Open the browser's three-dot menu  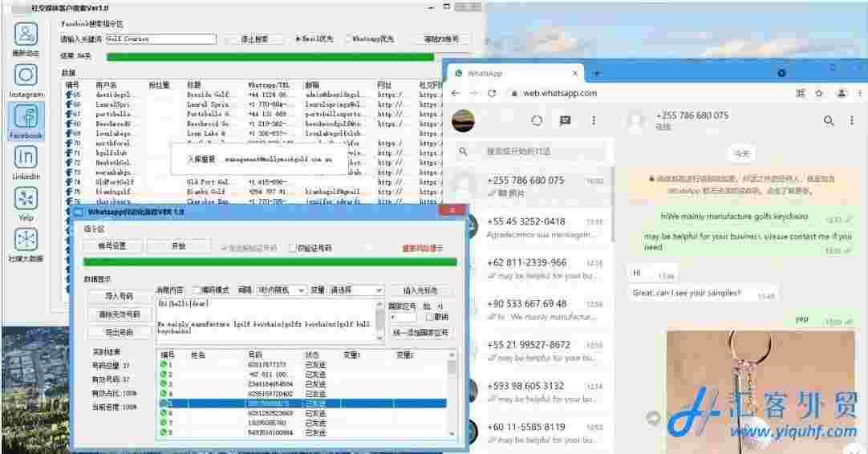tap(860, 93)
